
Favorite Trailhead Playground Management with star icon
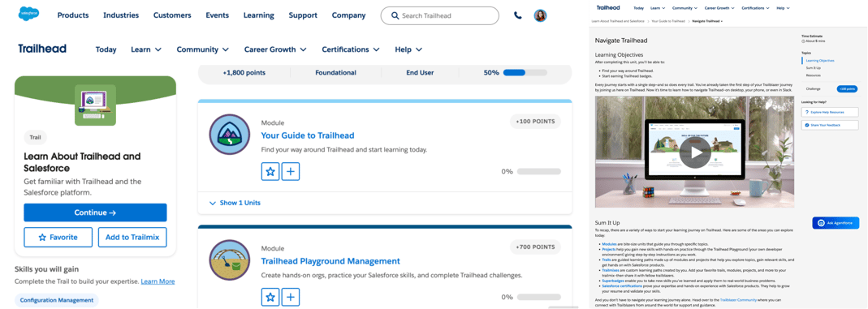270,297
